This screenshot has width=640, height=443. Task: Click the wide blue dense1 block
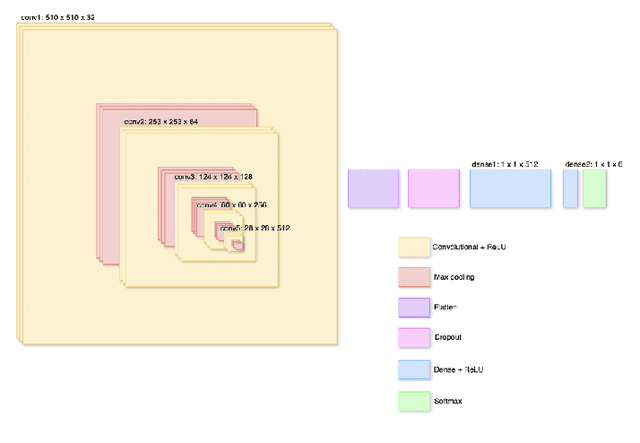point(510,188)
